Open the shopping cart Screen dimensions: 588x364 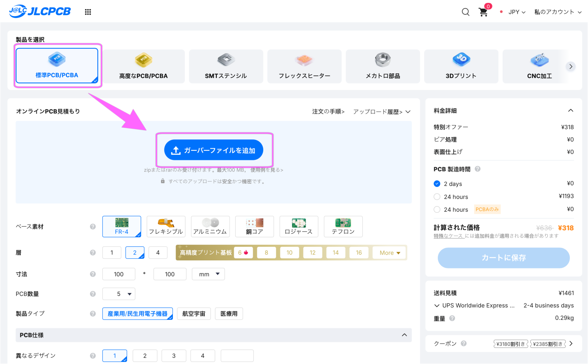pos(483,12)
